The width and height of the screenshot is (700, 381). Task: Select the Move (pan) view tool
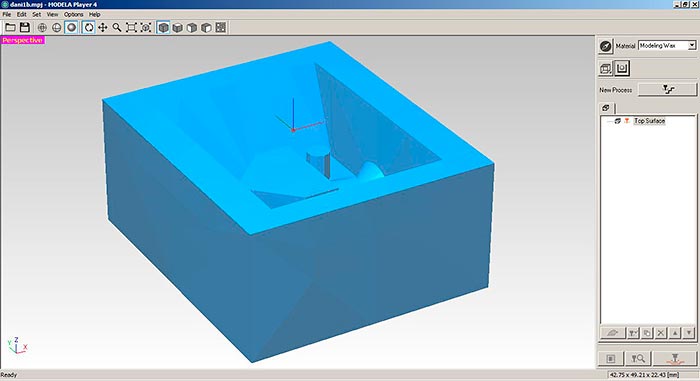tap(103, 28)
